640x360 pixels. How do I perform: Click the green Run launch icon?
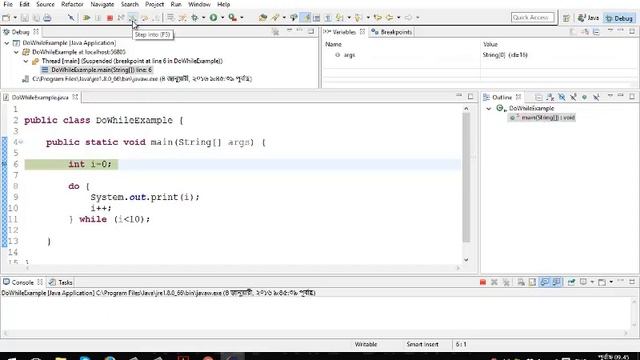[x=213, y=18]
